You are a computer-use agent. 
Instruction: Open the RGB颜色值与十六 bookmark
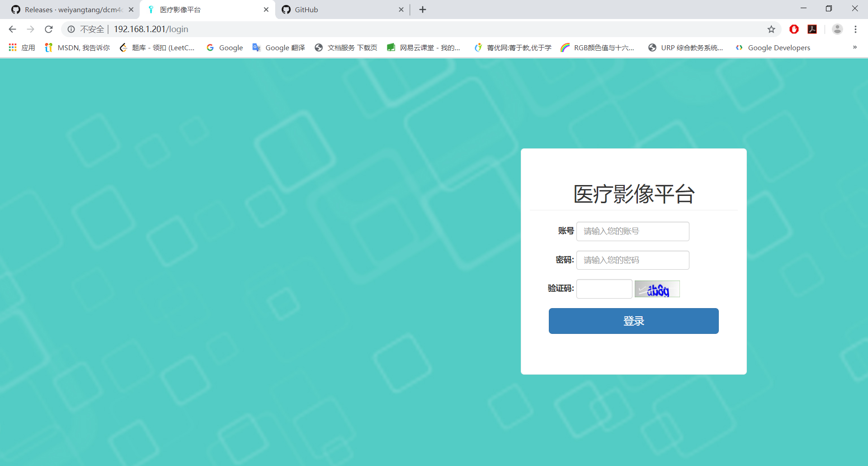597,48
